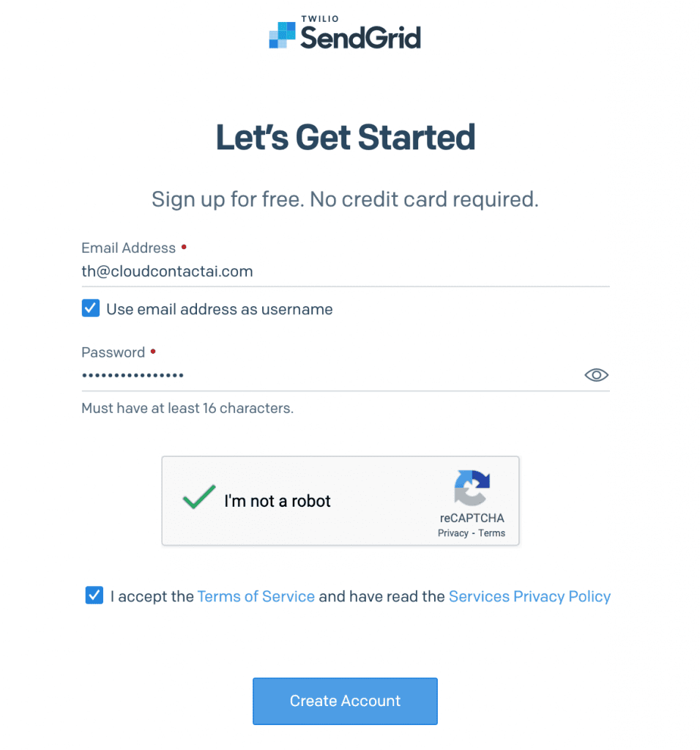
Task: Focus the Password input field
Action: 329,376
